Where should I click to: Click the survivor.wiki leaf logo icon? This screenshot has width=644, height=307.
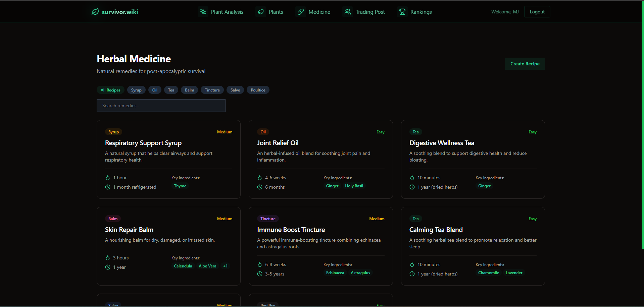coord(95,12)
